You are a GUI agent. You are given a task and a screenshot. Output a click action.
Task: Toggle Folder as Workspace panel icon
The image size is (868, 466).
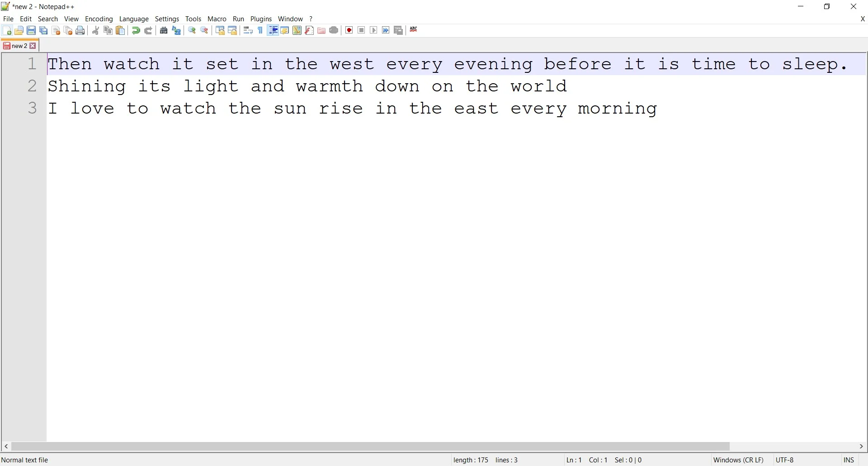coord(321,30)
